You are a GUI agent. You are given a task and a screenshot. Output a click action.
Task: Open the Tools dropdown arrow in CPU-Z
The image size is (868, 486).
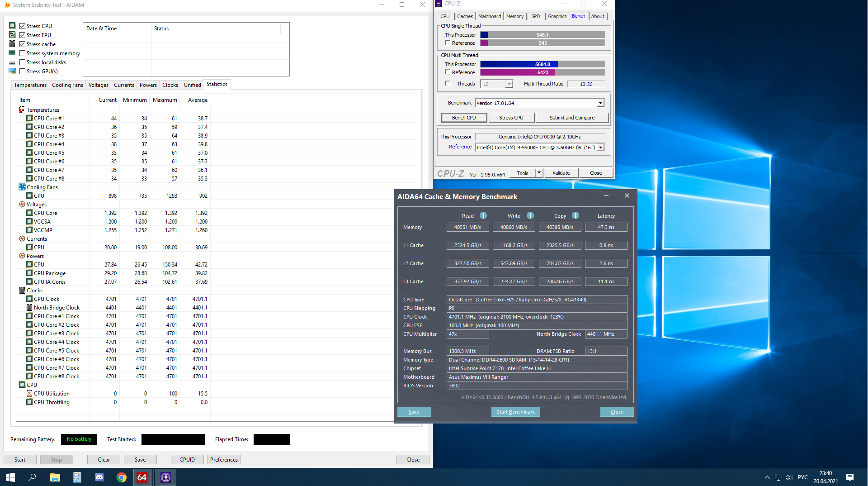pos(539,172)
